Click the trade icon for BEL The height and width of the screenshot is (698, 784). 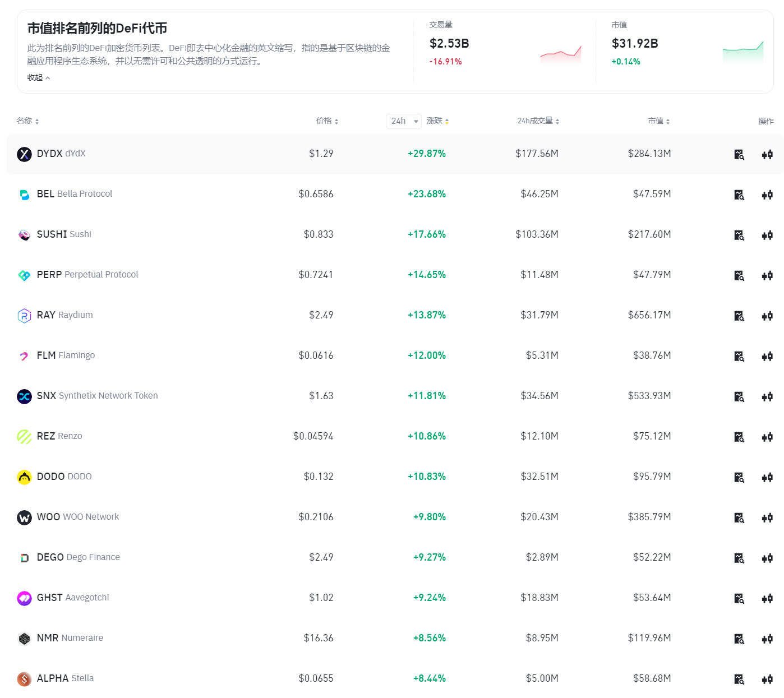coord(767,195)
